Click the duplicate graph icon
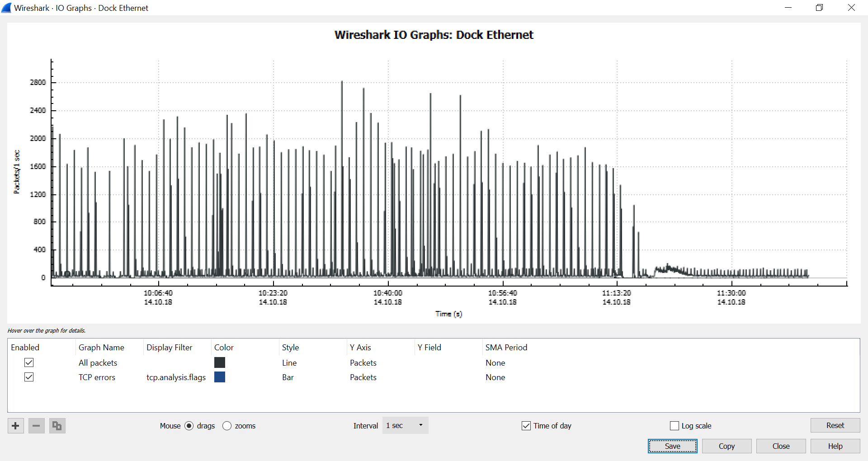This screenshot has width=868, height=461. pos(57,426)
